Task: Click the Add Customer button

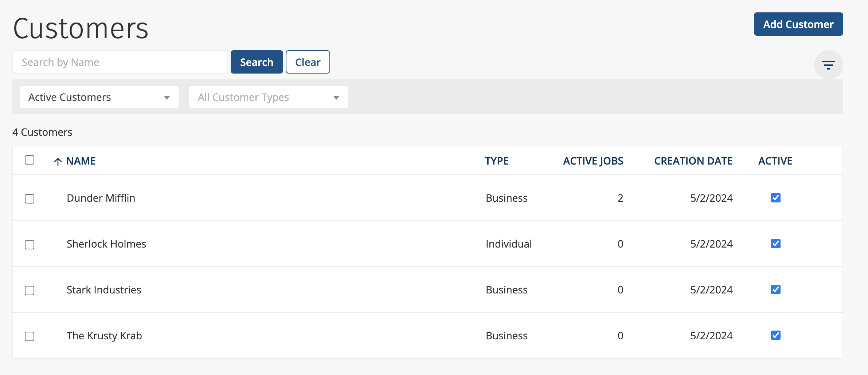Action: coord(798,24)
